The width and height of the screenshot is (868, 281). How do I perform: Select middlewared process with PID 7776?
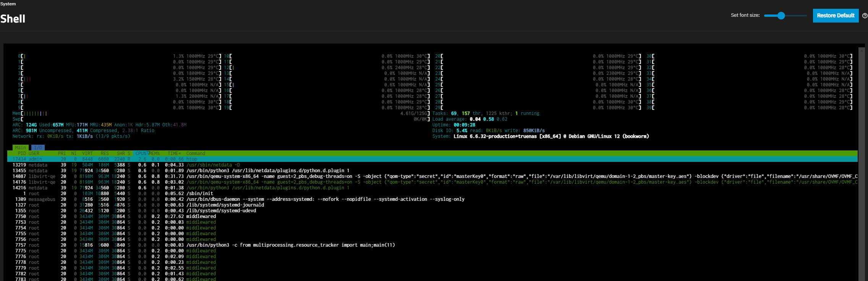pos(432,257)
